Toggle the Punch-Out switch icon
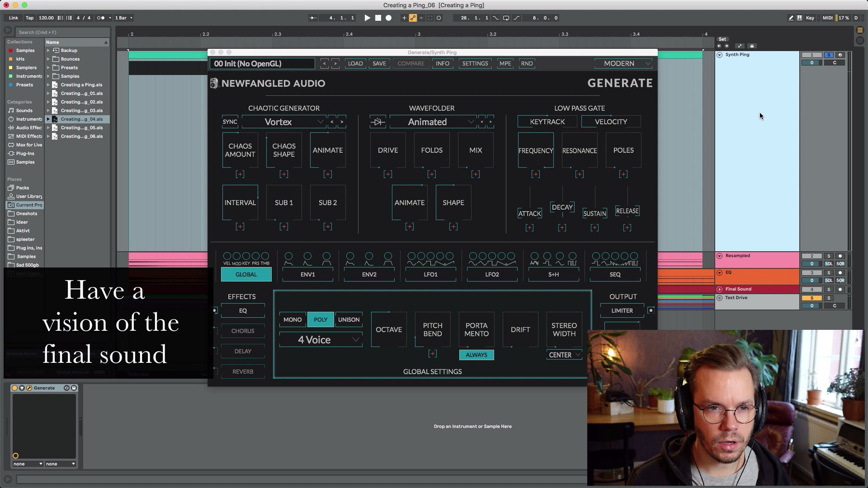 click(516, 18)
